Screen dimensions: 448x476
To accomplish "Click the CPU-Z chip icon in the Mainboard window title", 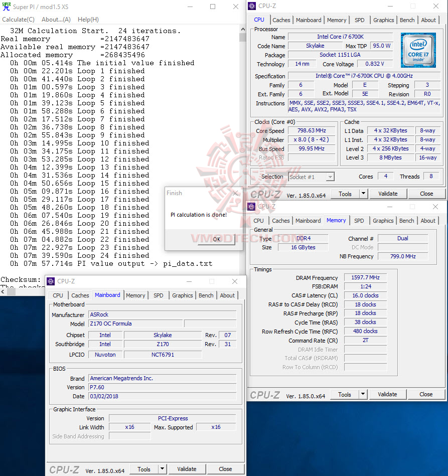I will click(51, 281).
